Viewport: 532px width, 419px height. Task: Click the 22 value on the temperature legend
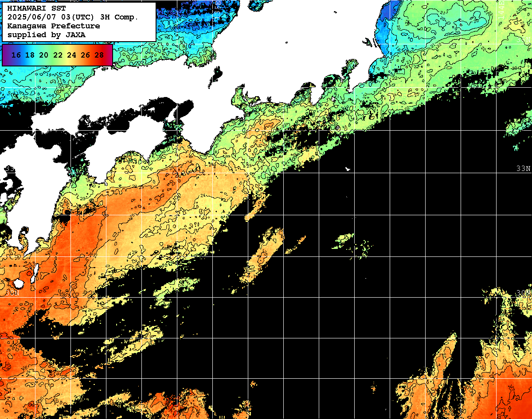coord(58,55)
